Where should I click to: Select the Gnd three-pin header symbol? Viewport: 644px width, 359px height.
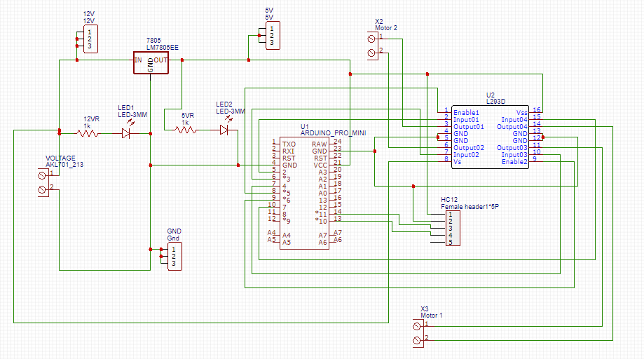[x=174, y=257]
